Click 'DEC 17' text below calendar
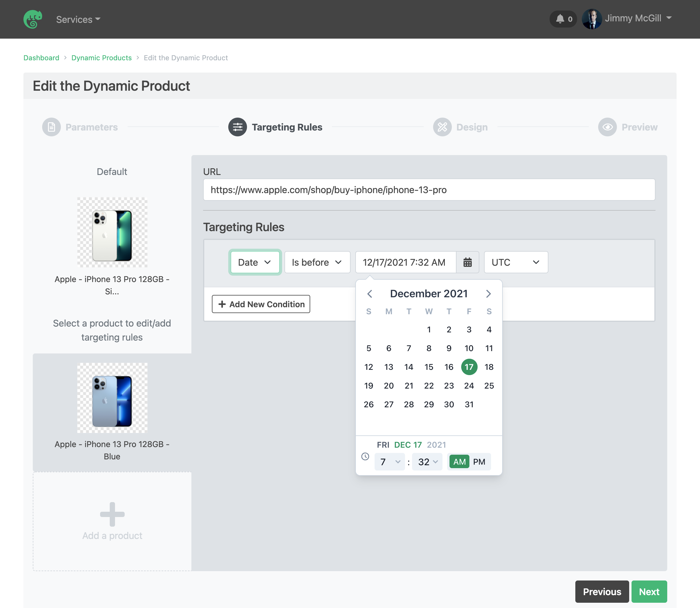This screenshot has width=700, height=608. click(x=408, y=445)
